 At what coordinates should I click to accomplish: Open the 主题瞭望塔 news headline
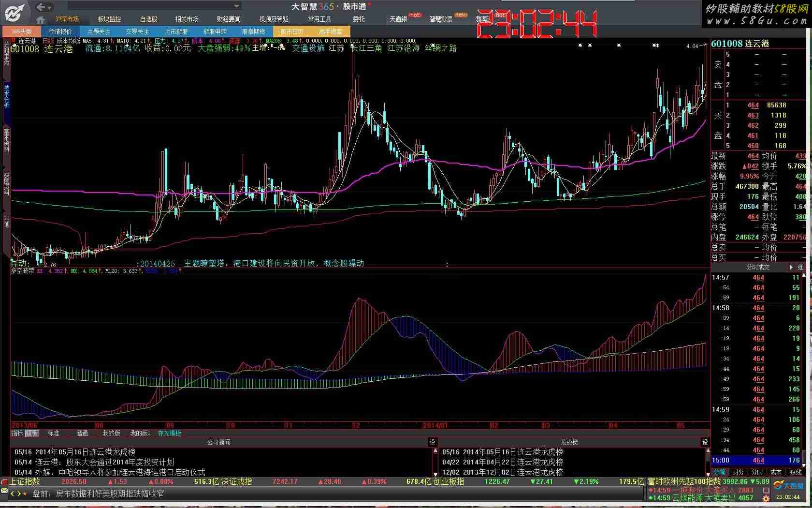click(x=274, y=263)
